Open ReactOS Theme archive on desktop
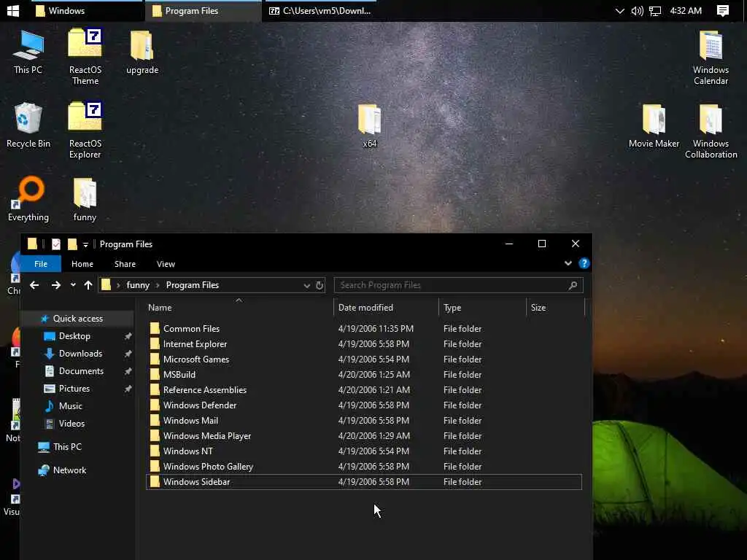 tap(85, 57)
